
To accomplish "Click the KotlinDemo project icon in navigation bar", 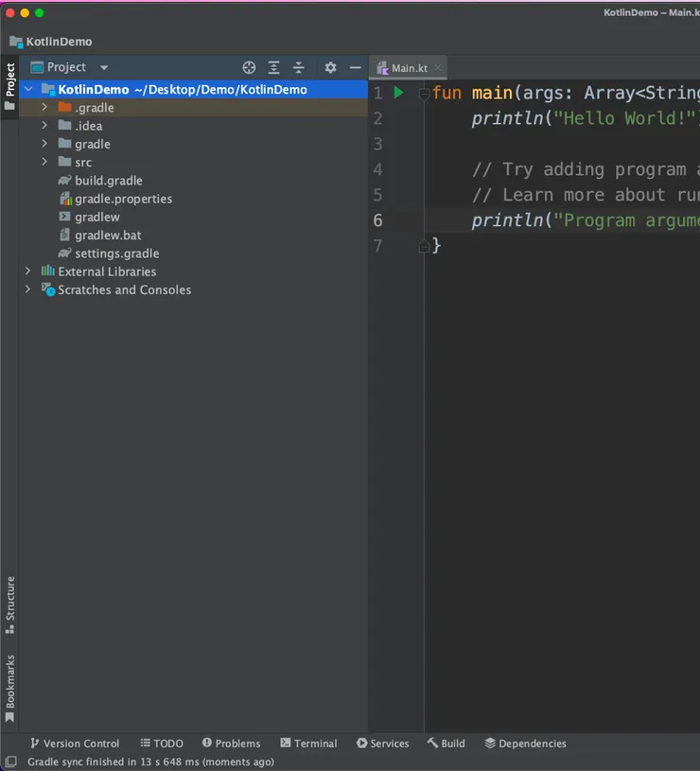I will (16, 42).
